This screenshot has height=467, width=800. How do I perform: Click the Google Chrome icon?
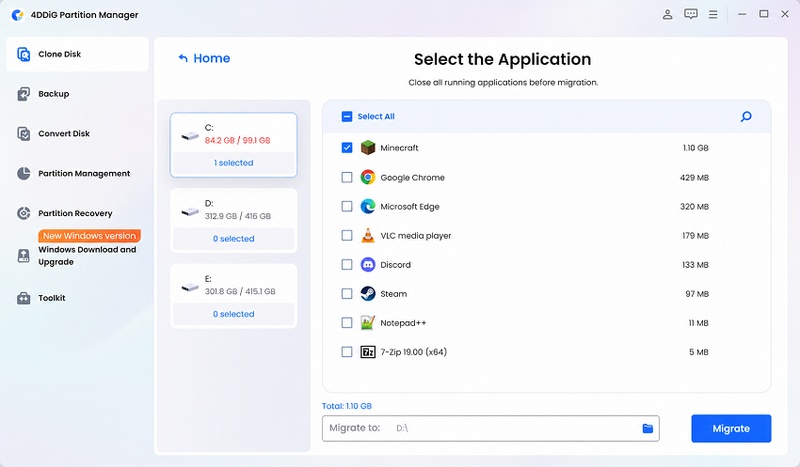coord(368,178)
